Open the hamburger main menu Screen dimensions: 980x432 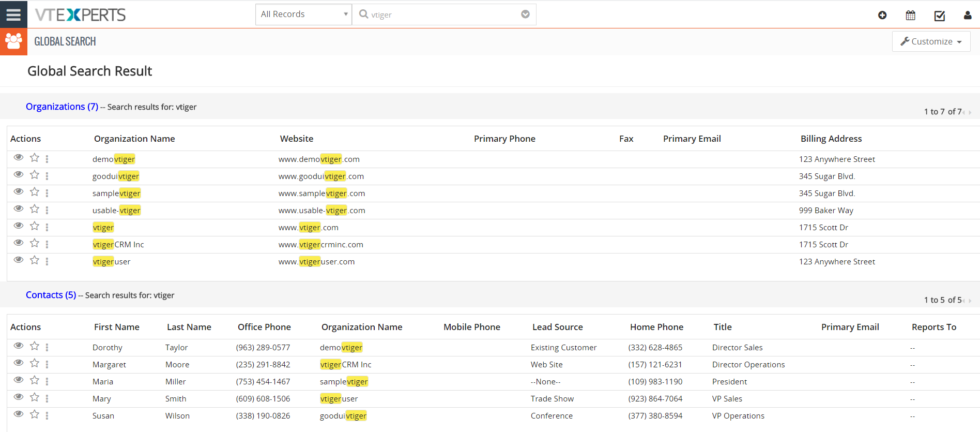pyautogui.click(x=13, y=14)
